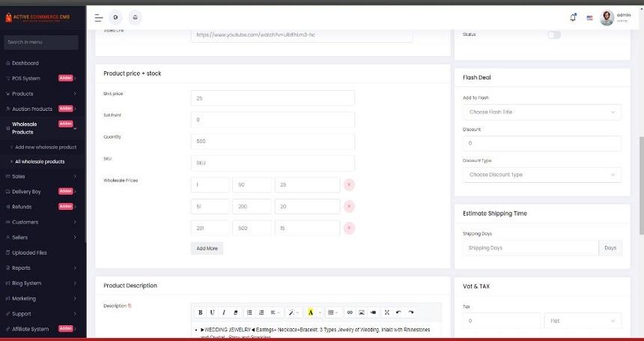The width and height of the screenshot is (644, 341).
Task: Click the Quantity field
Action: [273, 142]
